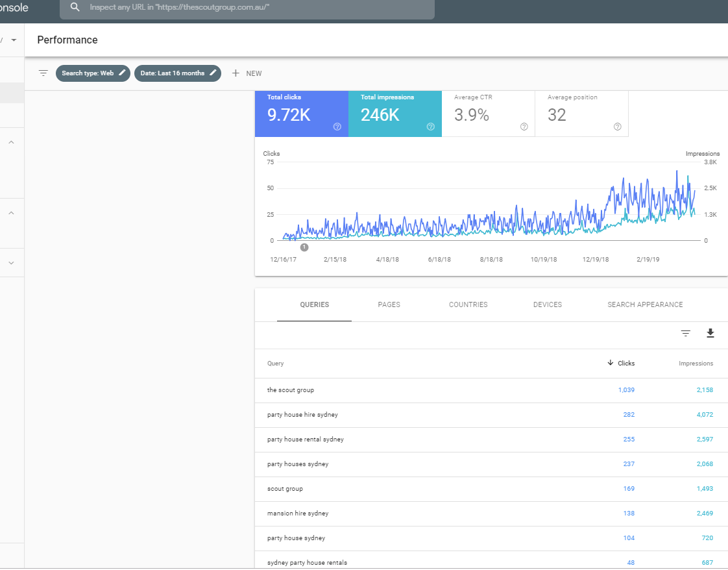Screen dimensions: 728x570
Task: Sort table by Impressions column header
Action: click(x=696, y=364)
